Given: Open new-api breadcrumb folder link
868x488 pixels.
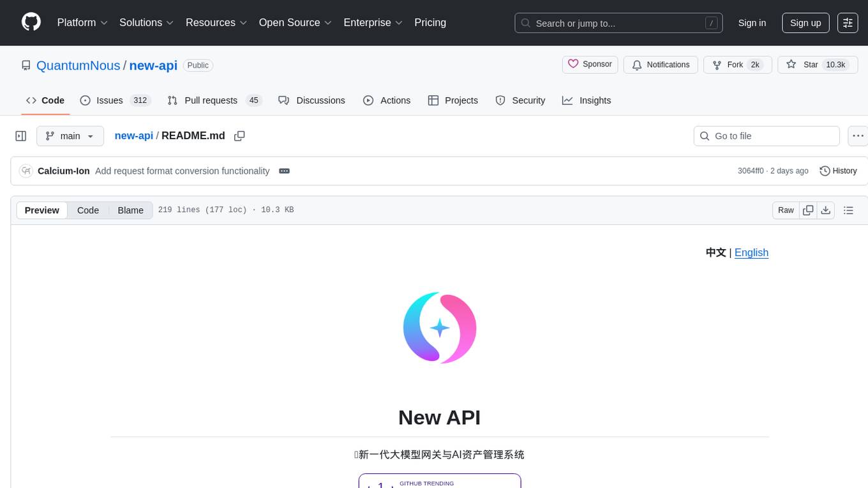Looking at the screenshot, I should pos(134,135).
